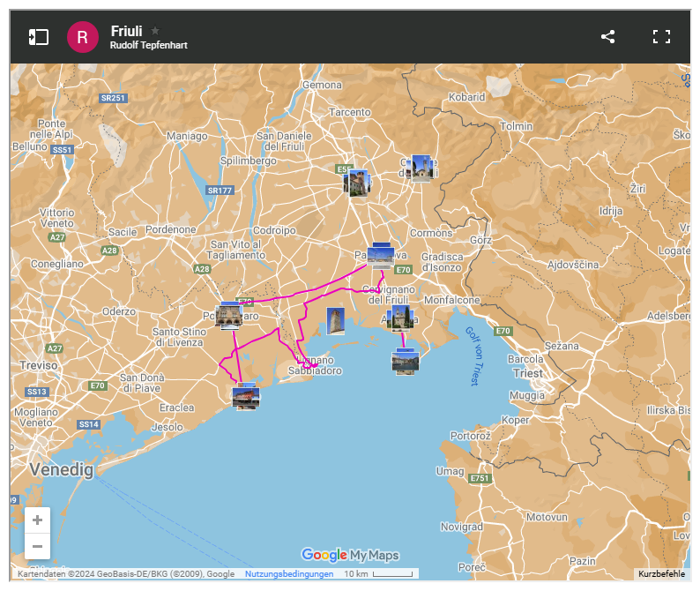
Task: Open photo marker over Palmanova
Action: (x=381, y=256)
